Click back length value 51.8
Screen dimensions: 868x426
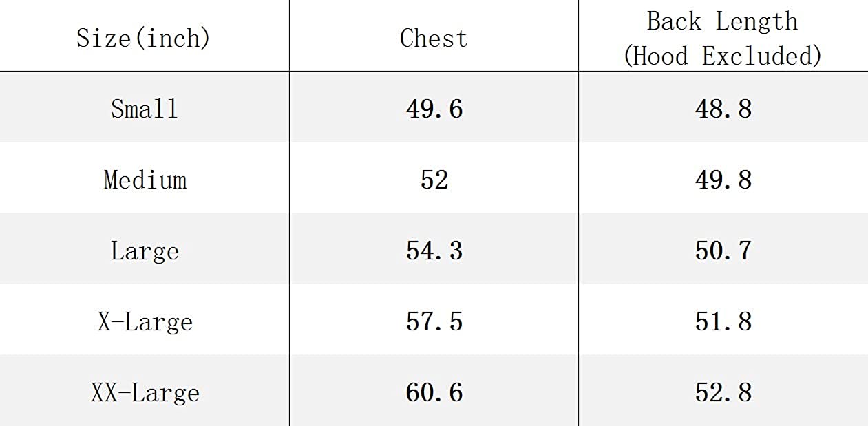[x=723, y=322]
